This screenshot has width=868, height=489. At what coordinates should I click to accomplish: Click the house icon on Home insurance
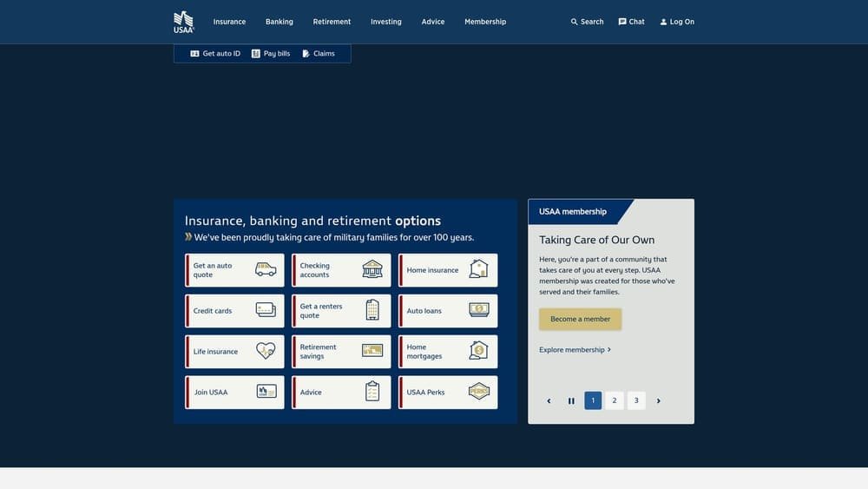[479, 268]
